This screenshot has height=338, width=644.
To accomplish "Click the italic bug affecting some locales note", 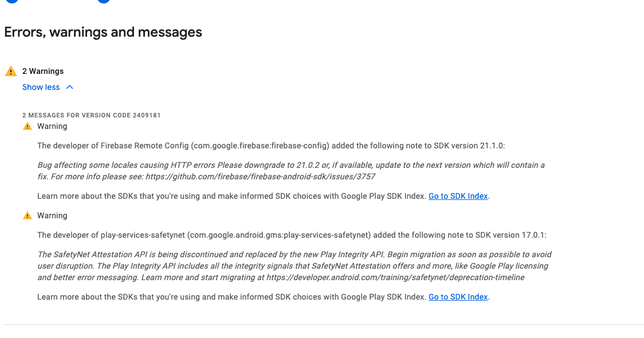I will coord(291,171).
